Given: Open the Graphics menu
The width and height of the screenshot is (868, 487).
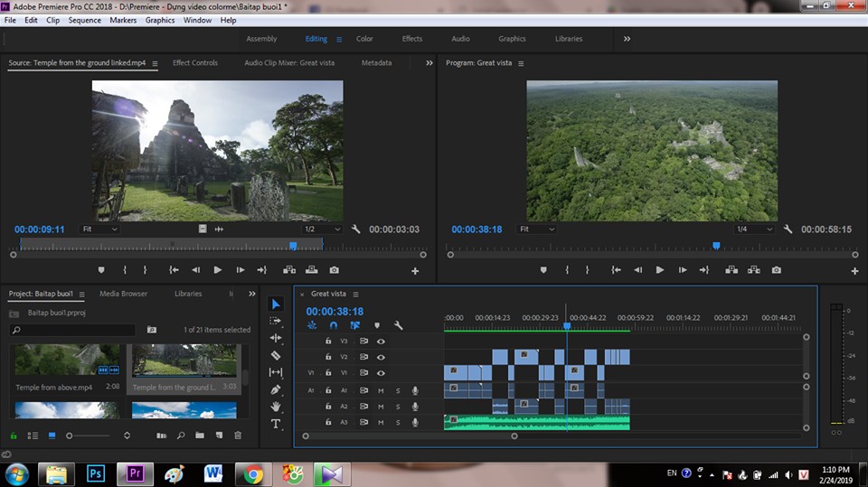Looking at the screenshot, I should coord(160,20).
